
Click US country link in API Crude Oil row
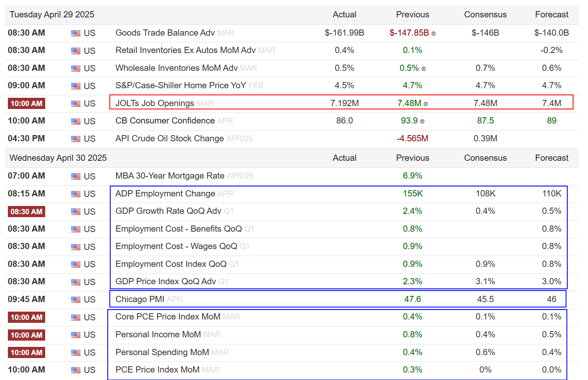(x=90, y=139)
